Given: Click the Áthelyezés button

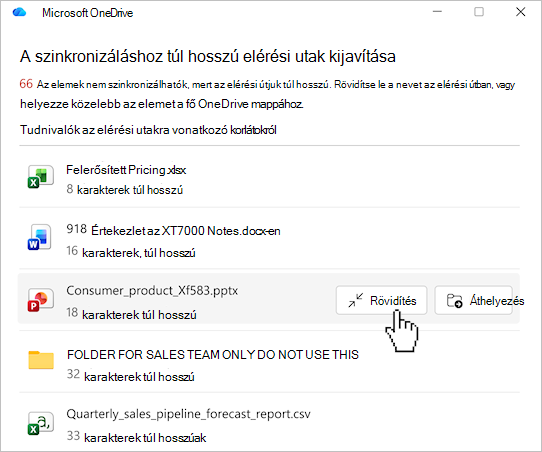Looking at the screenshot, I should coord(473,300).
